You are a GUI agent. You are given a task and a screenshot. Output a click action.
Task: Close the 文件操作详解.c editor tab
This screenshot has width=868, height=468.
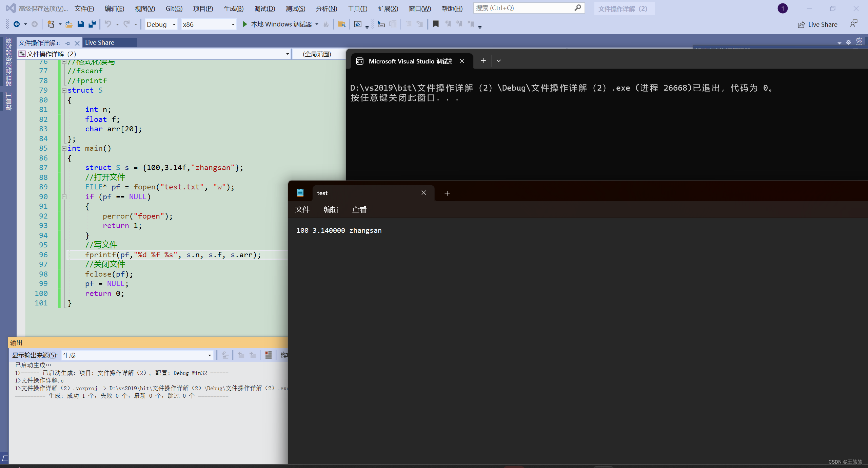(77, 43)
